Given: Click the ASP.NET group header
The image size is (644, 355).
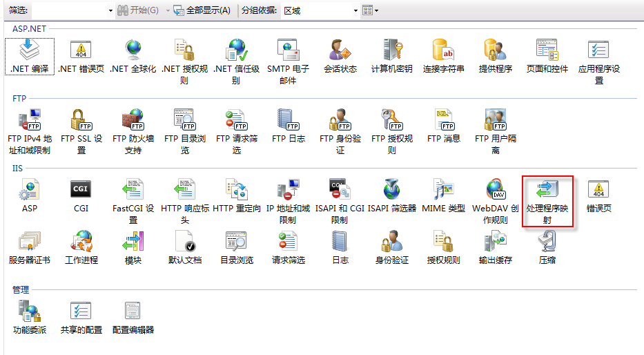Looking at the screenshot, I should click(29, 29).
